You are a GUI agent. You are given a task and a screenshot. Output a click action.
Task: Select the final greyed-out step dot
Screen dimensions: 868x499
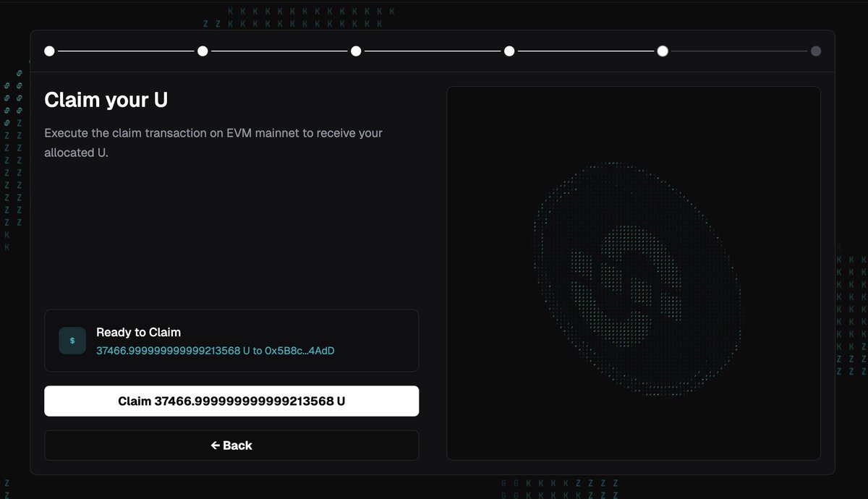pos(816,51)
